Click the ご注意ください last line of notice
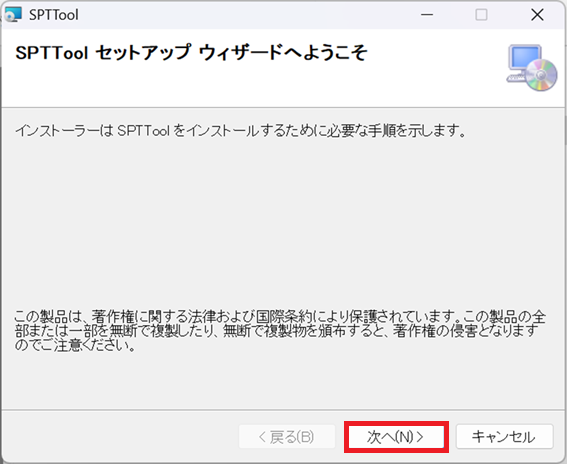 pyautogui.click(x=75, y=346)
